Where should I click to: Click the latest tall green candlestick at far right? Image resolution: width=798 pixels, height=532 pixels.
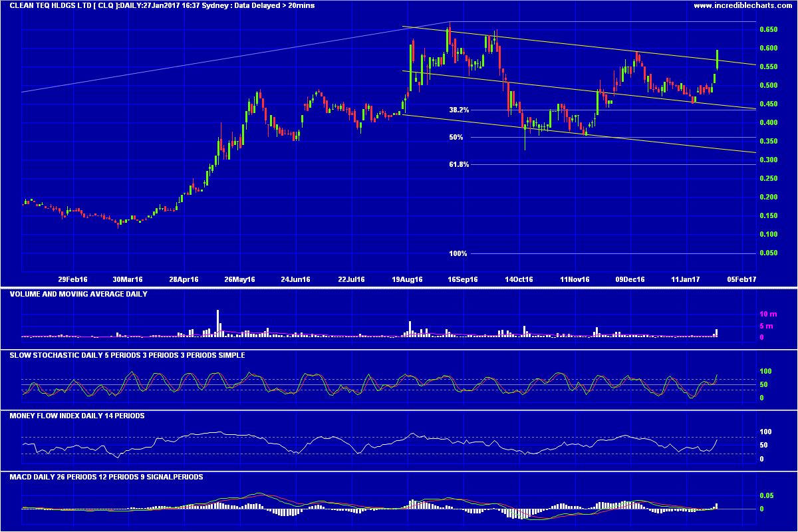click(717, 59)
